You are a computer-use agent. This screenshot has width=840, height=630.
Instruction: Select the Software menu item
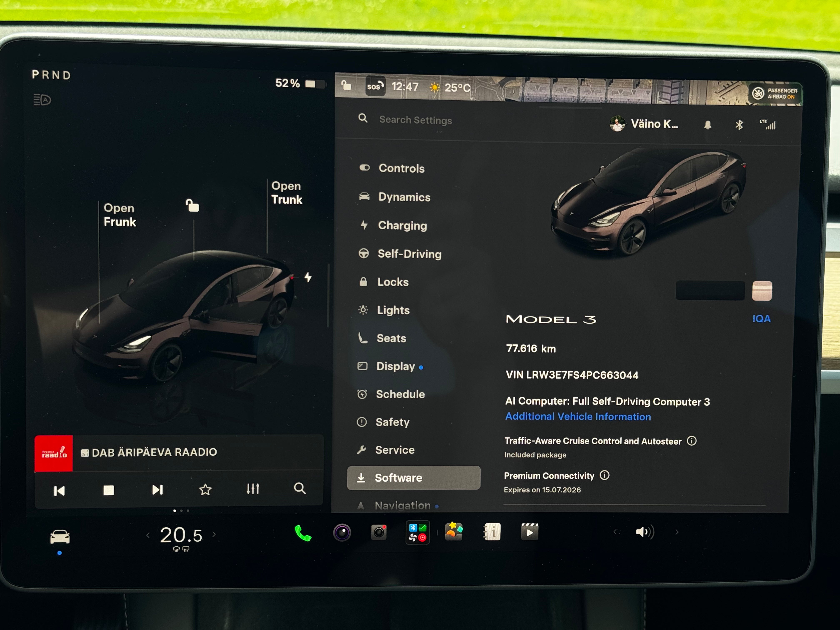pyautogui.click(x=414, y=478)
